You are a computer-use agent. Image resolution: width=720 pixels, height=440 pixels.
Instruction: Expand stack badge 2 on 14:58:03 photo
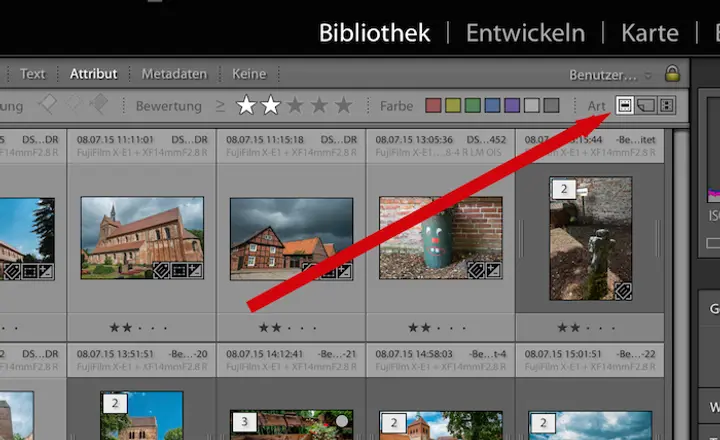(x=394, y=423)
